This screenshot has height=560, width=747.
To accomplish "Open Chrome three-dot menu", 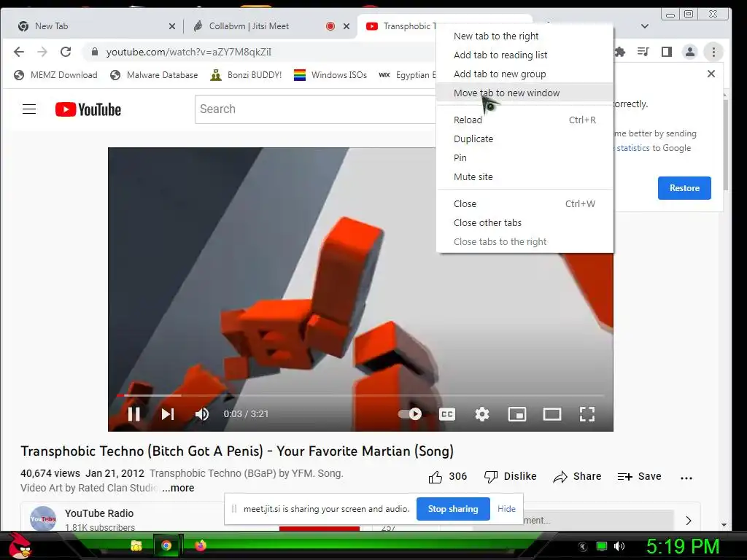I will [713, 52].
